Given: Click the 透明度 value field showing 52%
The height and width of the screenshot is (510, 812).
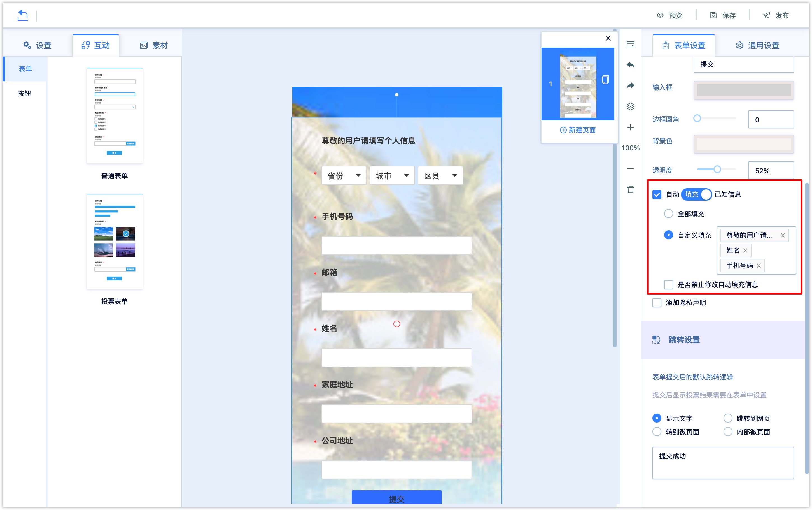Looking at the screenshot, I should [x=771, y=170].
